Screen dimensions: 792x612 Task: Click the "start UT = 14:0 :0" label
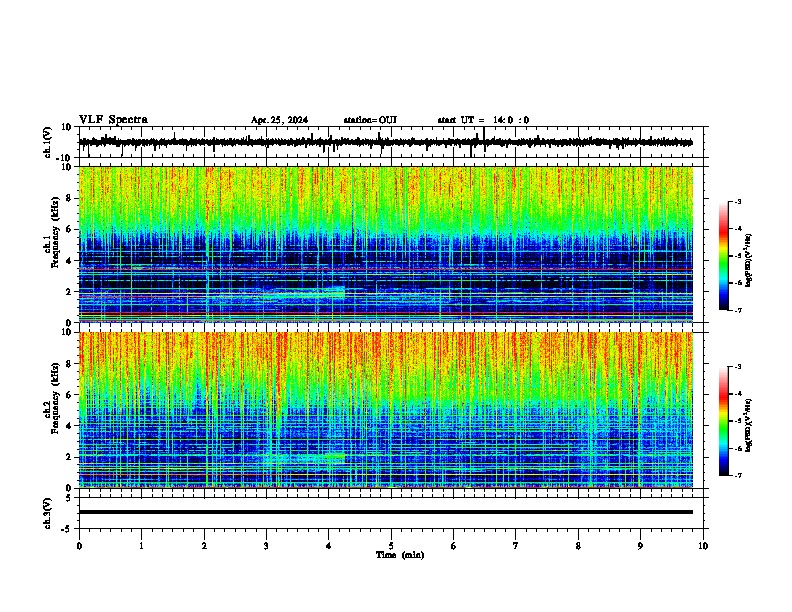(483, 120)
